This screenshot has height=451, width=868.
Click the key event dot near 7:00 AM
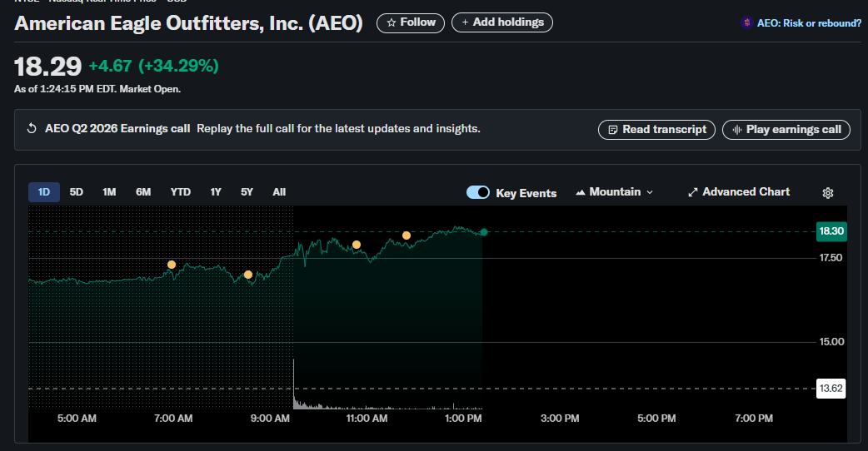click(x=172, y=265)
